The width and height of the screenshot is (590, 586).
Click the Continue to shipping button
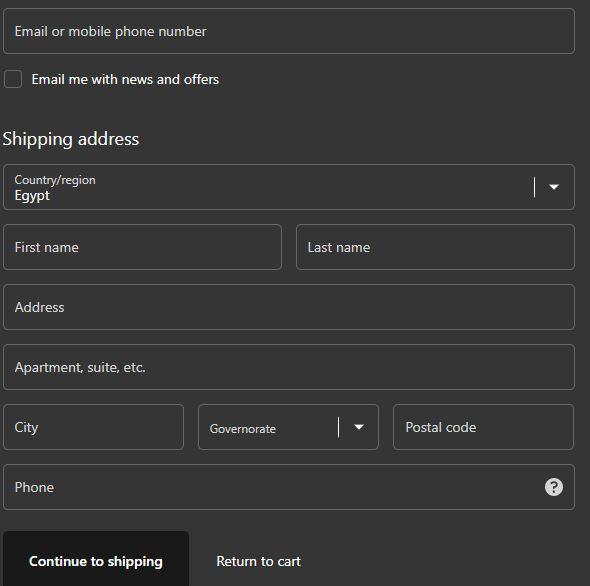(96, 560)
